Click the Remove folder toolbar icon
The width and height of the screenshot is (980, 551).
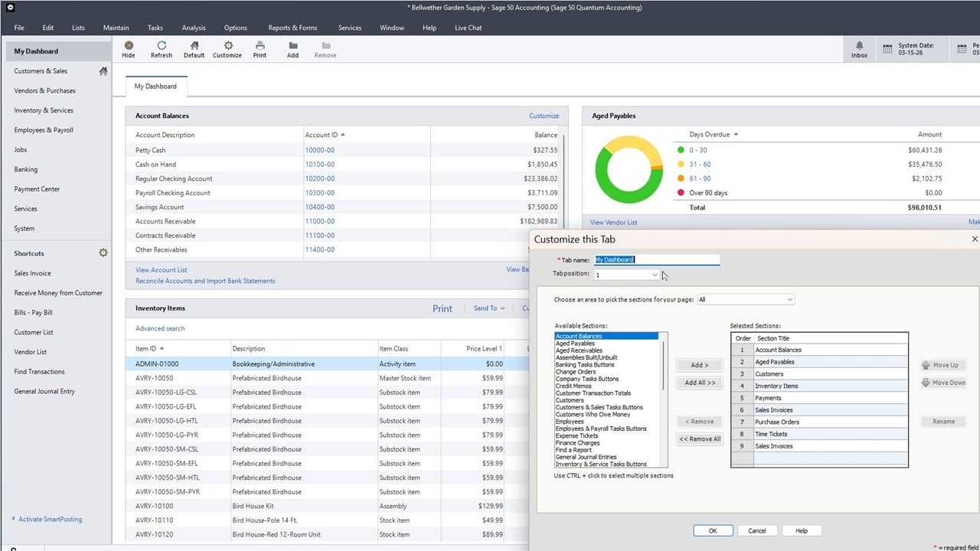pos(326,46)
